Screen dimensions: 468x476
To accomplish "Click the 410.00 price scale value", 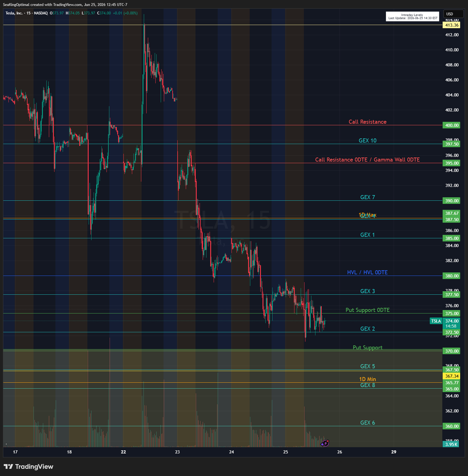I will [x=452, y=50].
